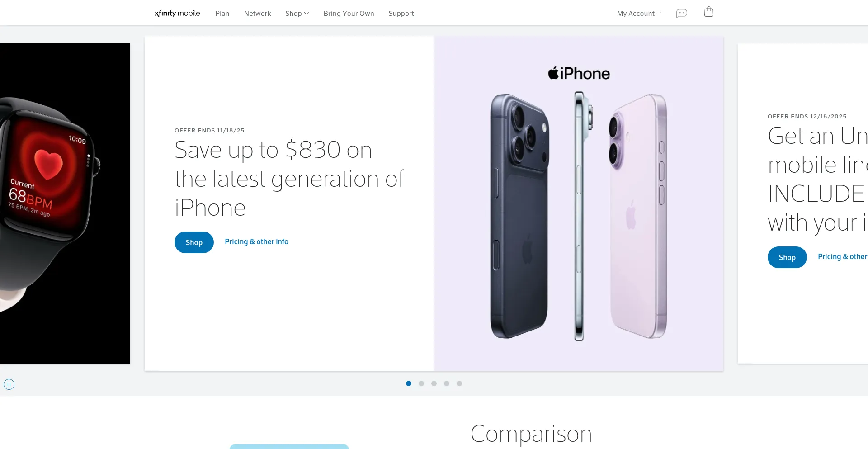The image size is (868, 449).
Task: Pause the carousel autoplay
Action: pos(9,384)
